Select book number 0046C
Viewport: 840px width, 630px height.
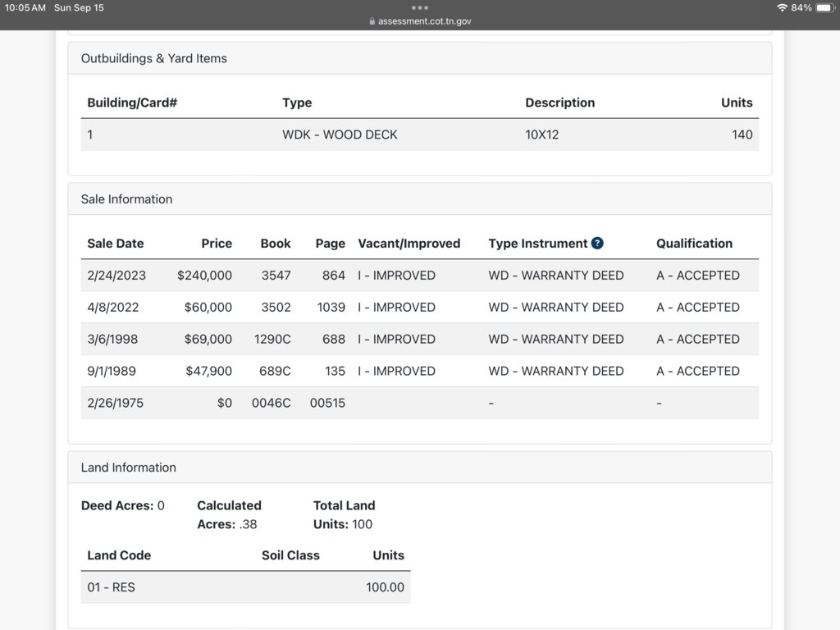pyautogui.click(x=271, y=403)
